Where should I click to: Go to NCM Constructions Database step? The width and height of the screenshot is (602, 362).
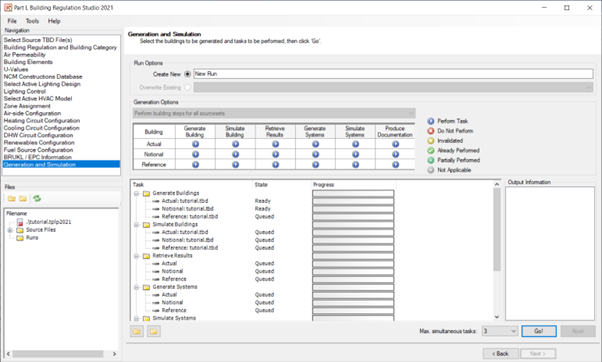pyautogui.click(x=43, y=77)
